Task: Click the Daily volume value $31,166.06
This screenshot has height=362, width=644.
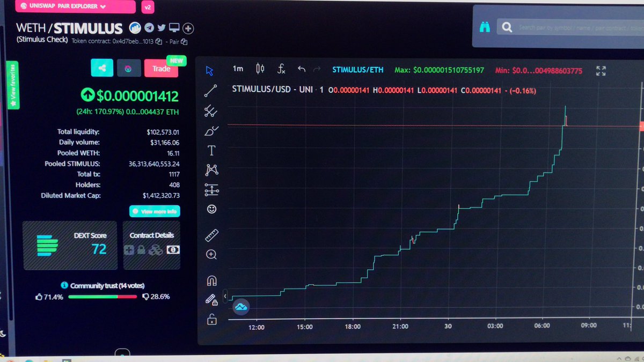Action: pyautogui.click(x=164, y=142)
